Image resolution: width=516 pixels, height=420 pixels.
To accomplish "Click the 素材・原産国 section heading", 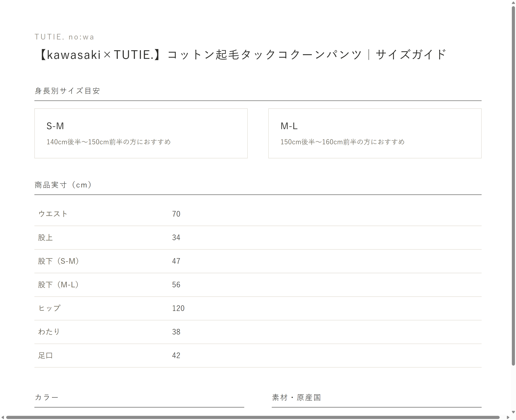I will click(x=296, y=397).
